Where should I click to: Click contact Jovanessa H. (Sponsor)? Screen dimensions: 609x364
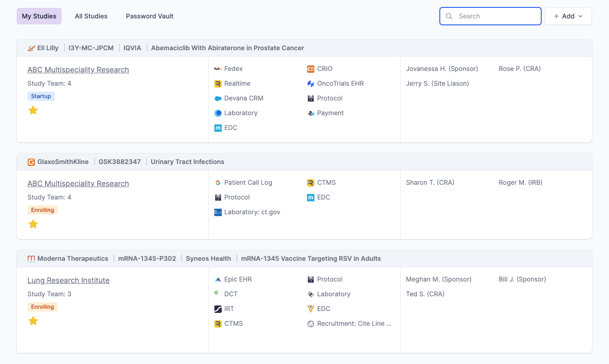click(442, 69)
